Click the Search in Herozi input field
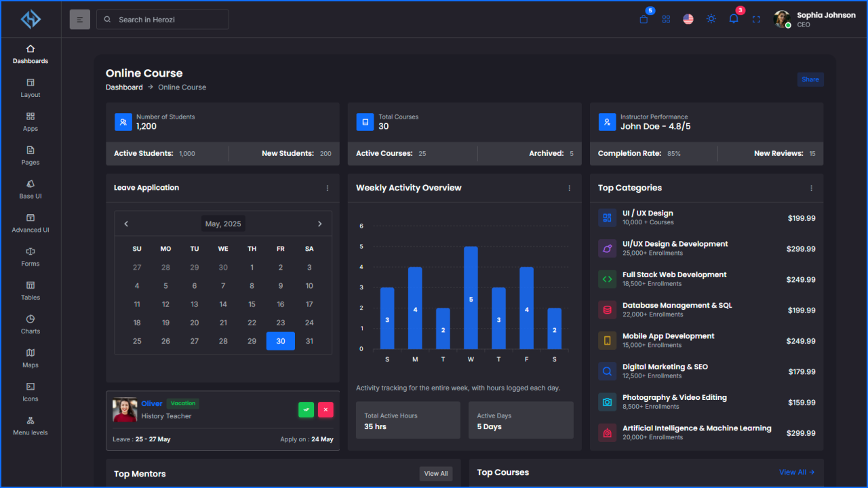This screenshot has height=488, width=868. 162,20
